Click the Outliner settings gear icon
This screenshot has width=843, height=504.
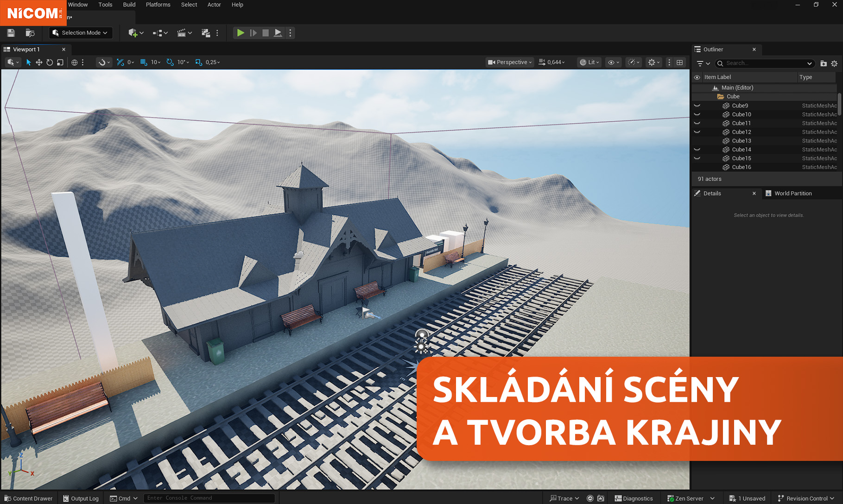coord(834,63)
